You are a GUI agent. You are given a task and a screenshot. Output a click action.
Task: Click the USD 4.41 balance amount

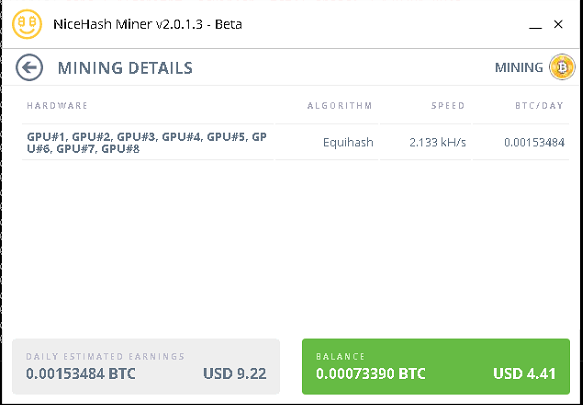click(525, 373)
